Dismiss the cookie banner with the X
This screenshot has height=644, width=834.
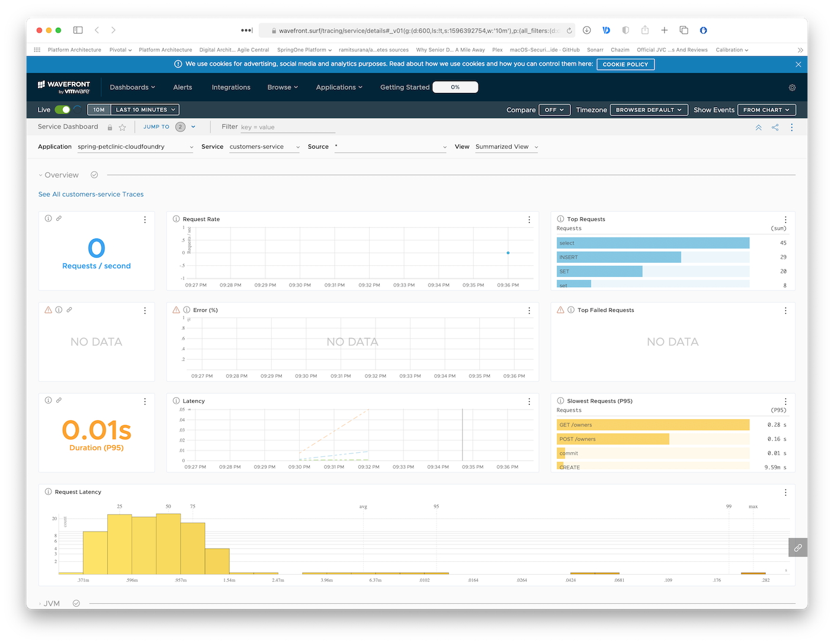[798, 65]
